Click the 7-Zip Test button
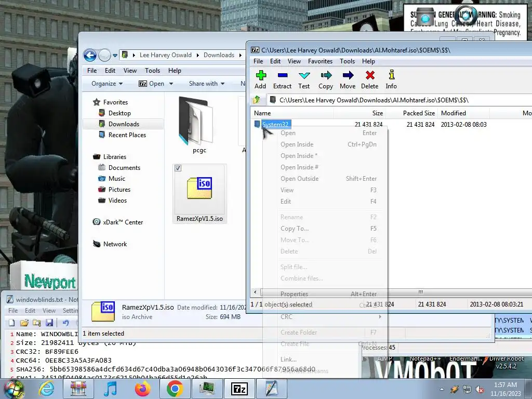 pos(304,79)
